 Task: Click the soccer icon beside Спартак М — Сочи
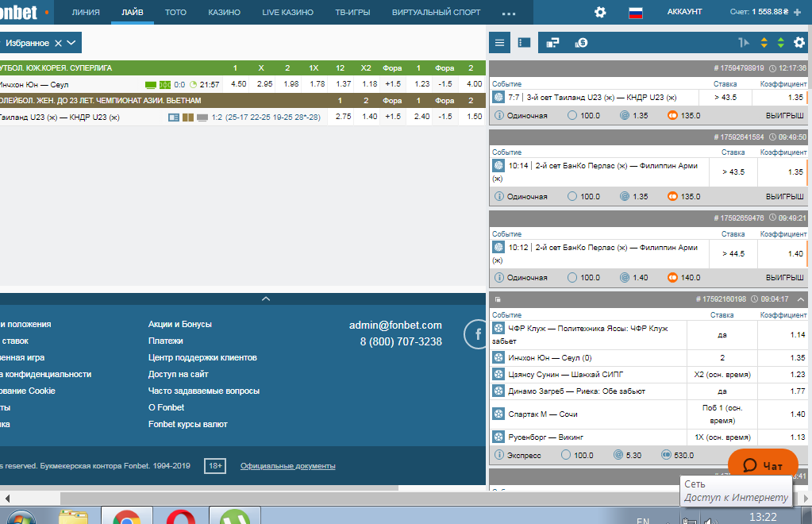coord(498,414)
